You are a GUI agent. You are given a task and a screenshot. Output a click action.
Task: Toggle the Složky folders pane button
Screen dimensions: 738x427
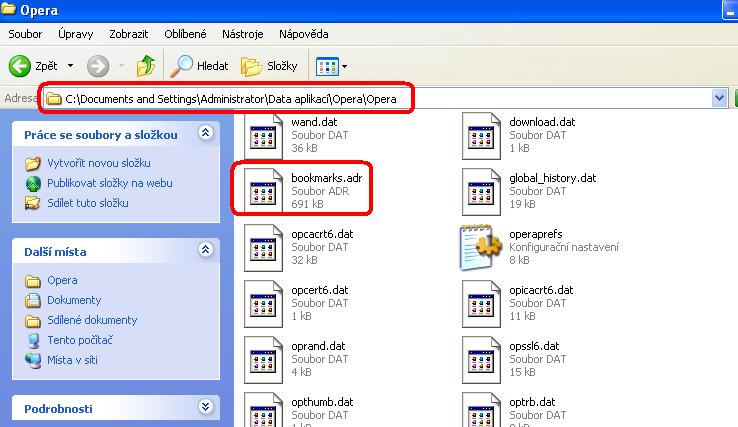tap(269, 66)
